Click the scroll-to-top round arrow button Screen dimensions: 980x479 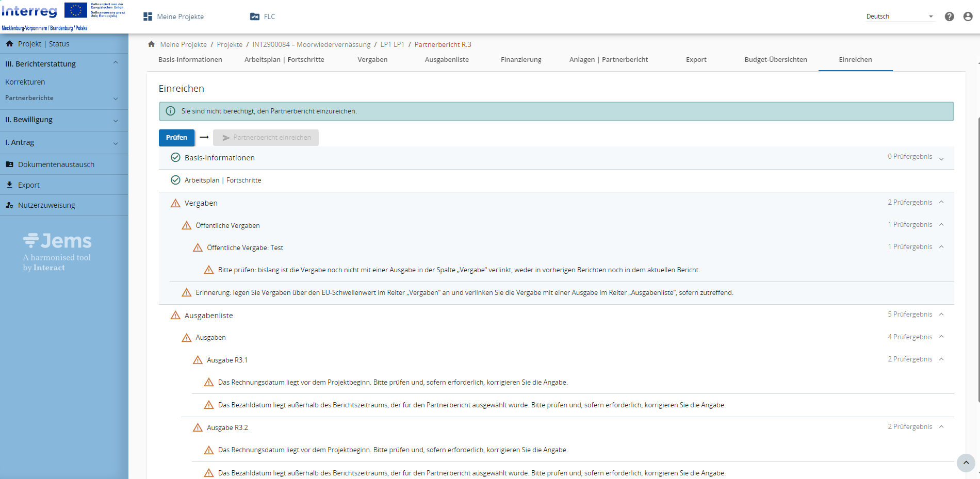(x=966, y=463)
